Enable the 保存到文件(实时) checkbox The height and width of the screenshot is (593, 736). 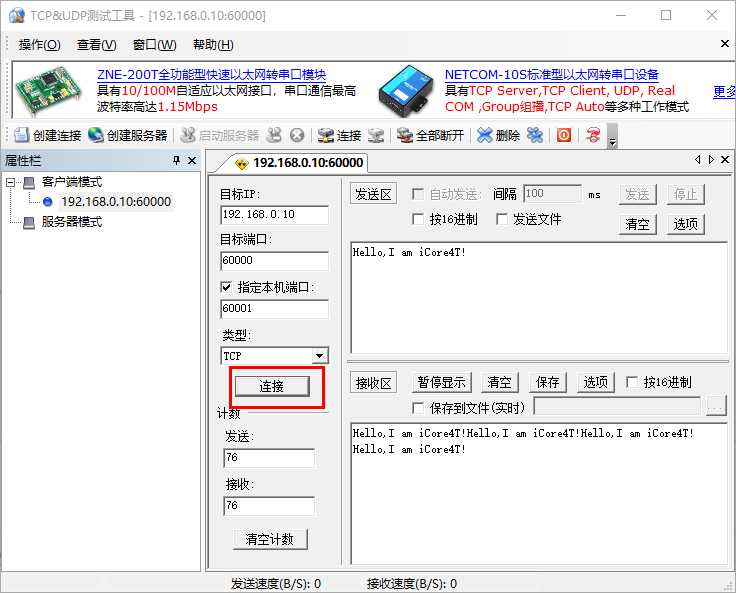pos(419,407)
